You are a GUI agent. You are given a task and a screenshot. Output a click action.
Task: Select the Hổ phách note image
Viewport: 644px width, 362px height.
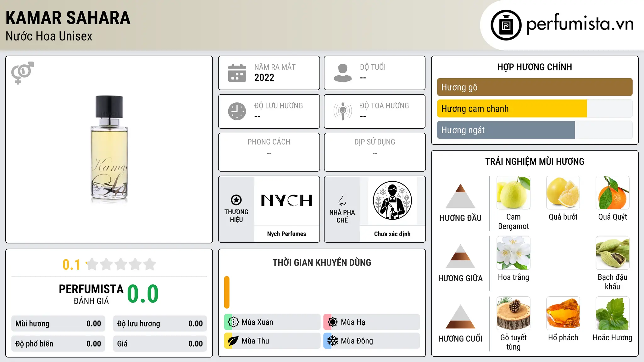pos(563,313)
